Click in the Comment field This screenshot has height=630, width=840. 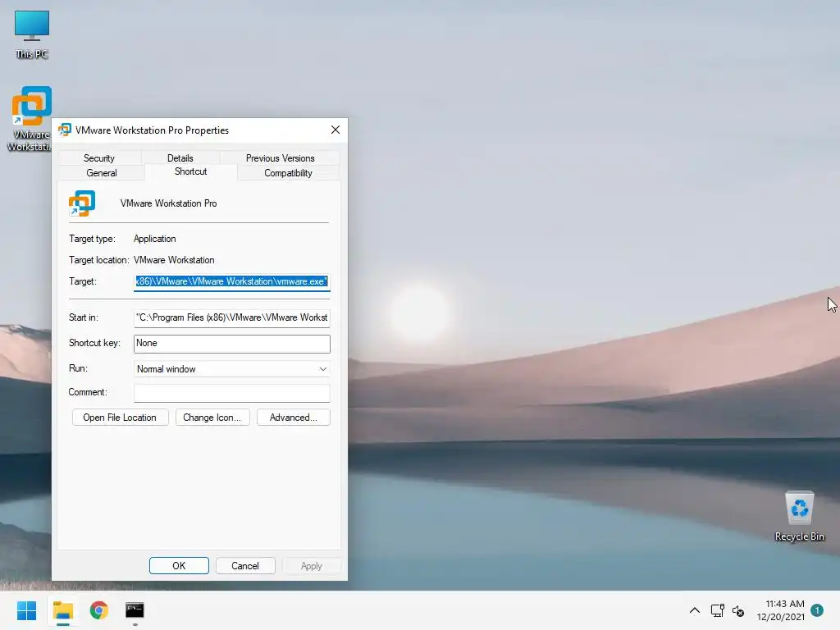tap(231, 393)
